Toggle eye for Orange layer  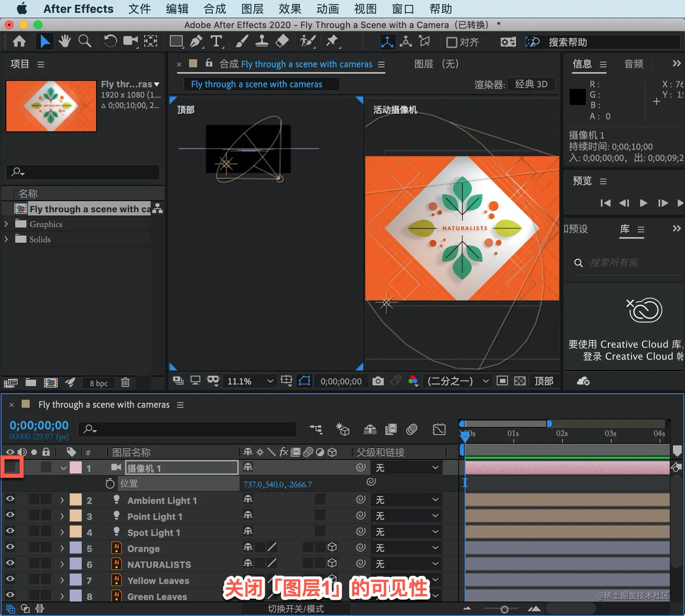point(10,547)
